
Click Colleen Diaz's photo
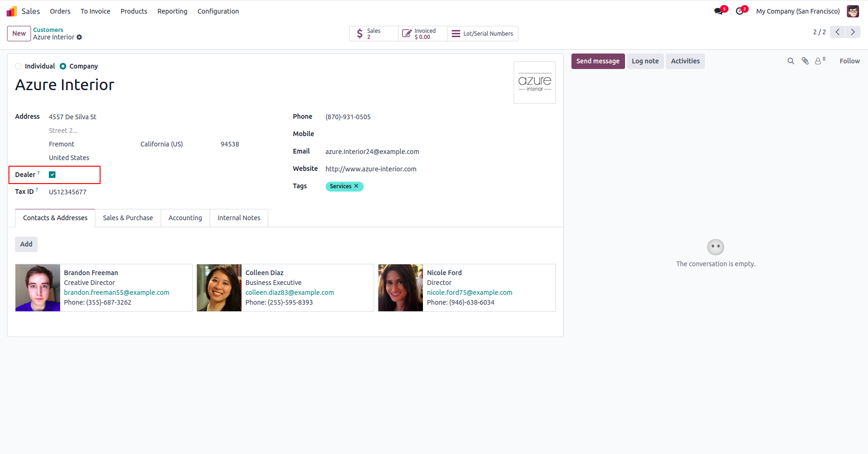pos(219,288)
